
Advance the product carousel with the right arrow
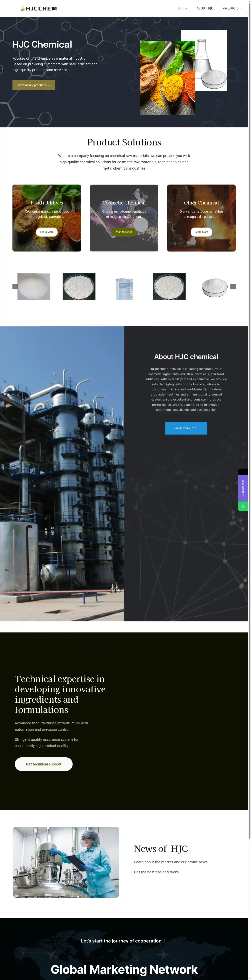233,286
